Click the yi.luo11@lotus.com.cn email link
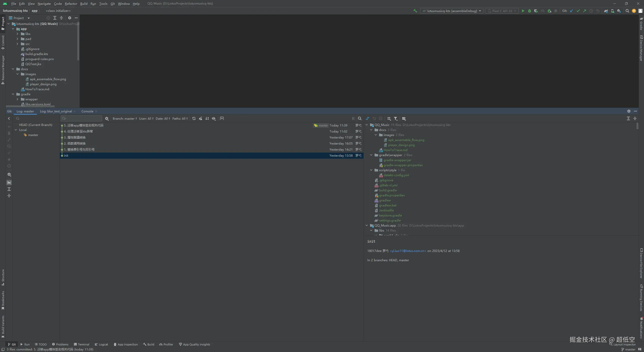The height and width of the screenshot is (352, 644). pyautogui.click(x=408, y=251)
